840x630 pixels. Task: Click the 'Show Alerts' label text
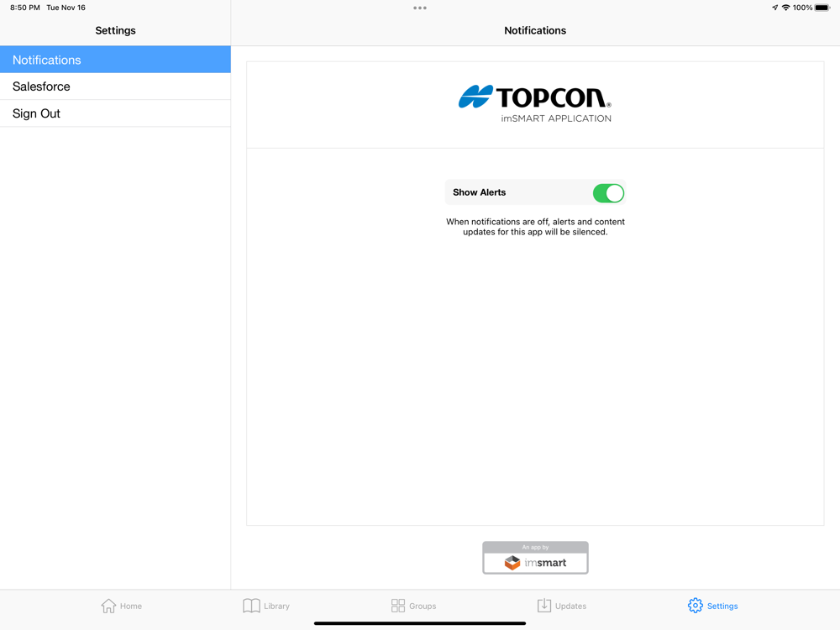pyautogui.click(x=479, y=192)
